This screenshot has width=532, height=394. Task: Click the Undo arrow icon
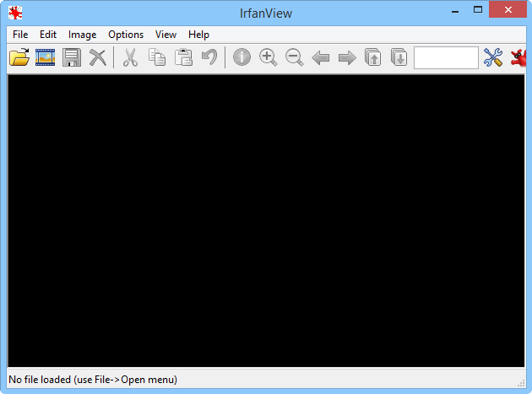pyautogui.click(x=209, y=57)
